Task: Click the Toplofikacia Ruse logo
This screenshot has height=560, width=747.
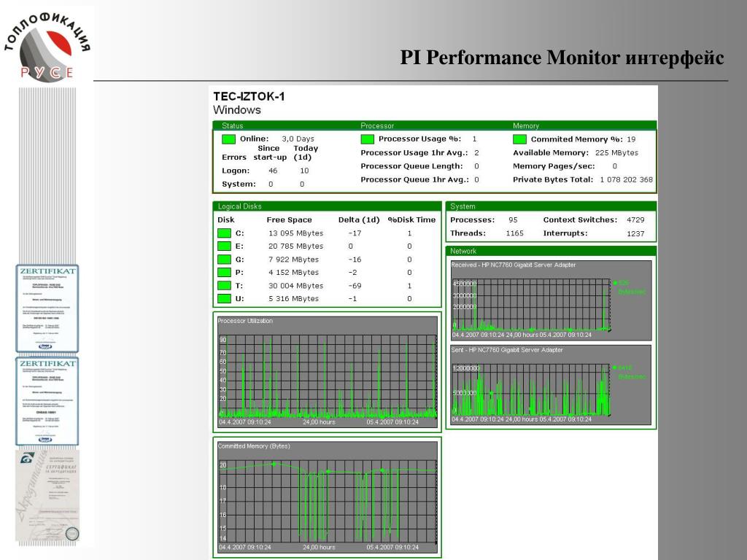Action: click(x=47, y=46)
